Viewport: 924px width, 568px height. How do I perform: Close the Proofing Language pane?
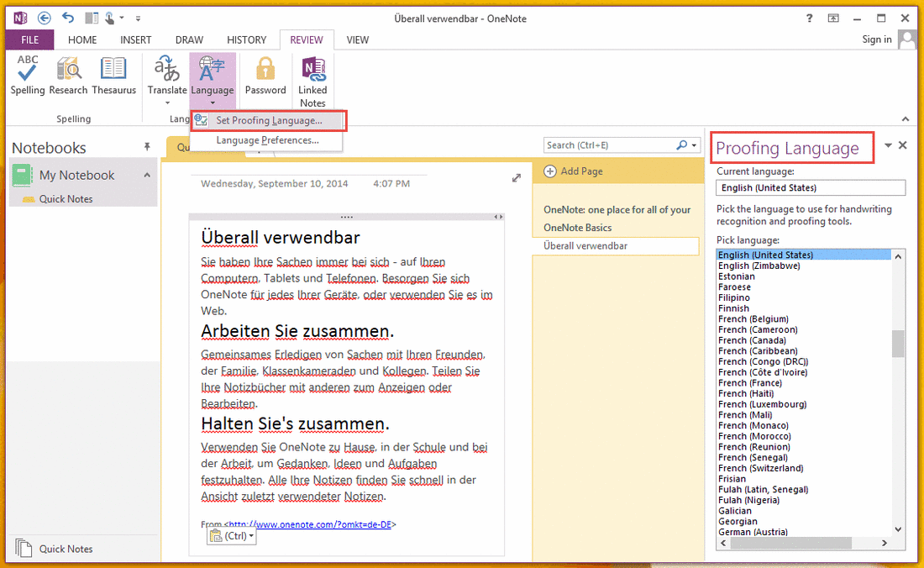point(903,145)
